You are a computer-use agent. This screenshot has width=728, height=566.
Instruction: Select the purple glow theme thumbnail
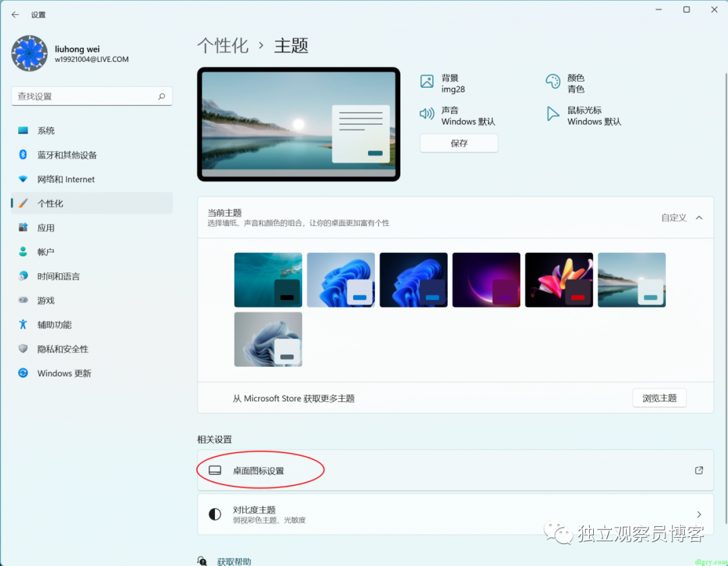pyautogui.click(x=486, y=280)
